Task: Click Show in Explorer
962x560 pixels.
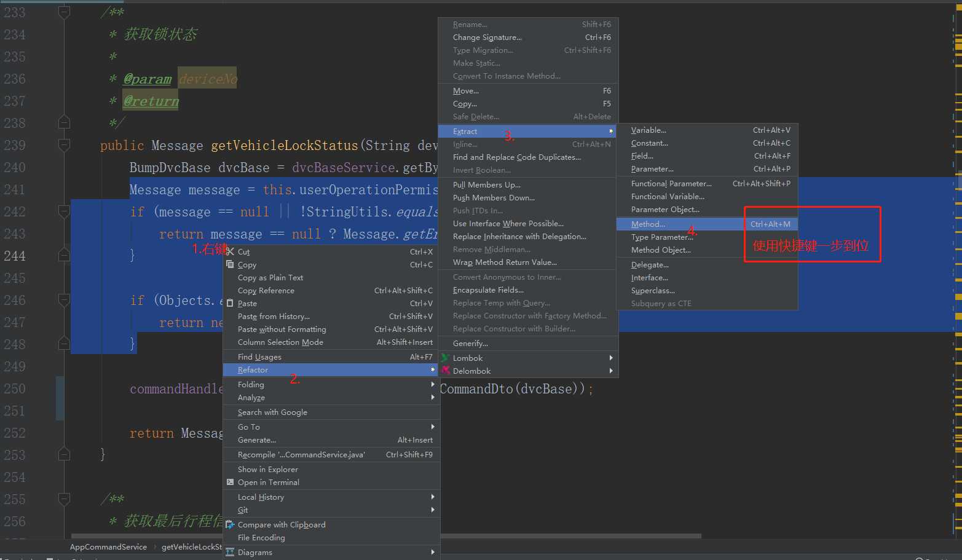Action: click(331, 469)
